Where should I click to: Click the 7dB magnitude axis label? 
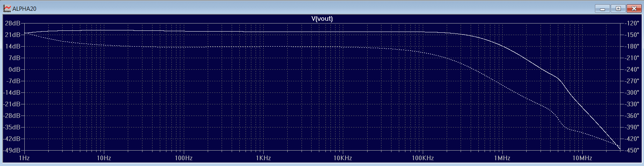[x=14, y=58]
